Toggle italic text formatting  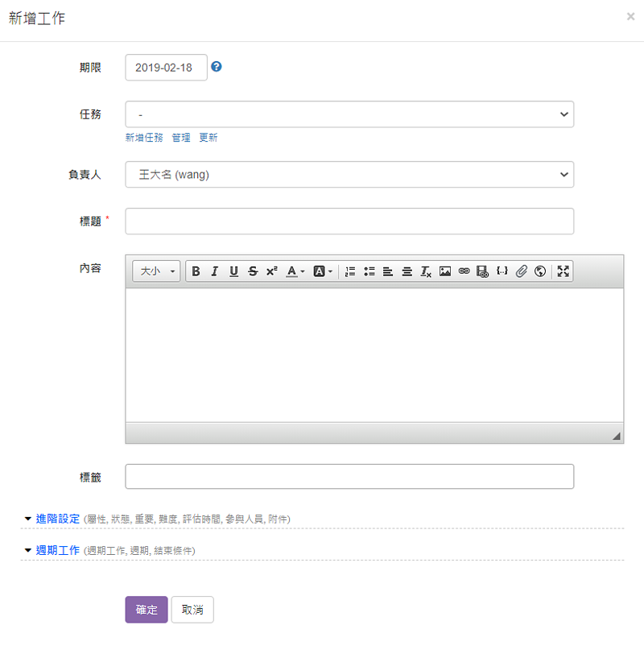[x=215, y=271]
